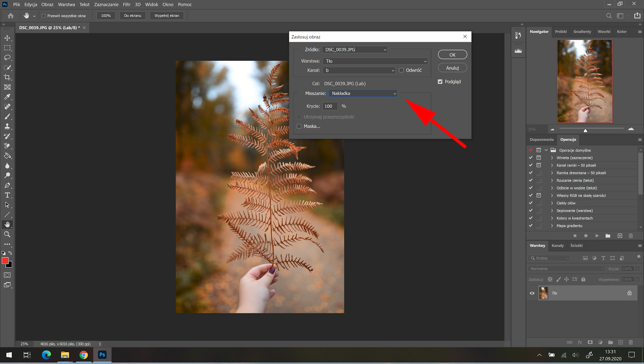
Task: Expand the Kolory w kwadrantach action
Action: point(552,218)
